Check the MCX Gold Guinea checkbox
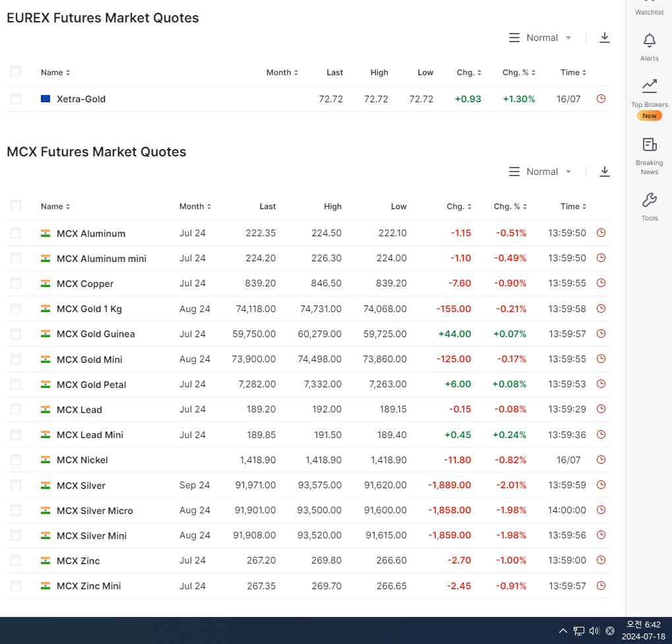672x644 pixels. tap(16, 334)
